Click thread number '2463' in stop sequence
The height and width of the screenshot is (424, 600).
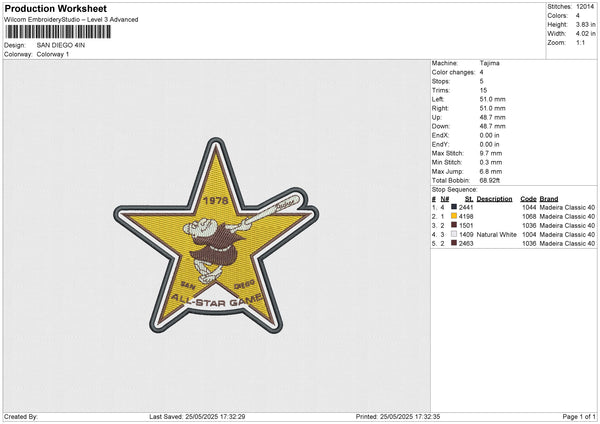466,243
